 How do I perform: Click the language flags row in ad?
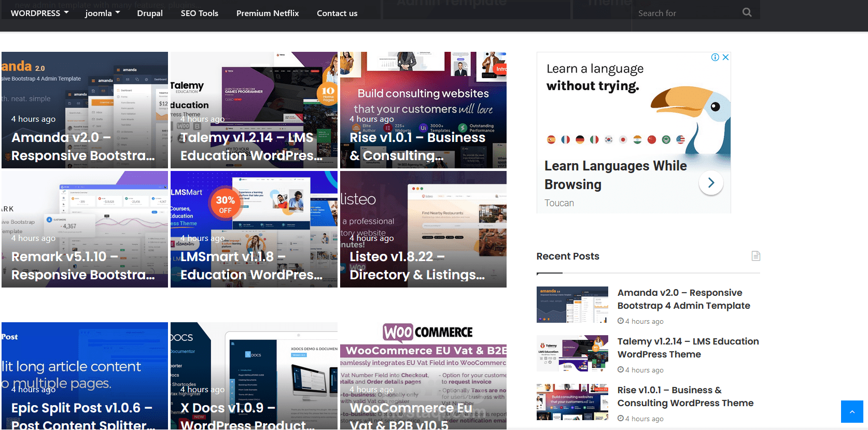tap(616, 139)
